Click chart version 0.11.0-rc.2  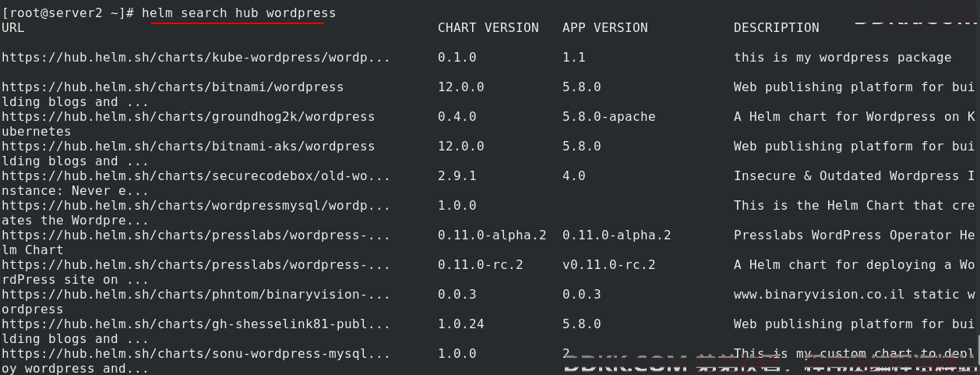[x=481, y=264]
